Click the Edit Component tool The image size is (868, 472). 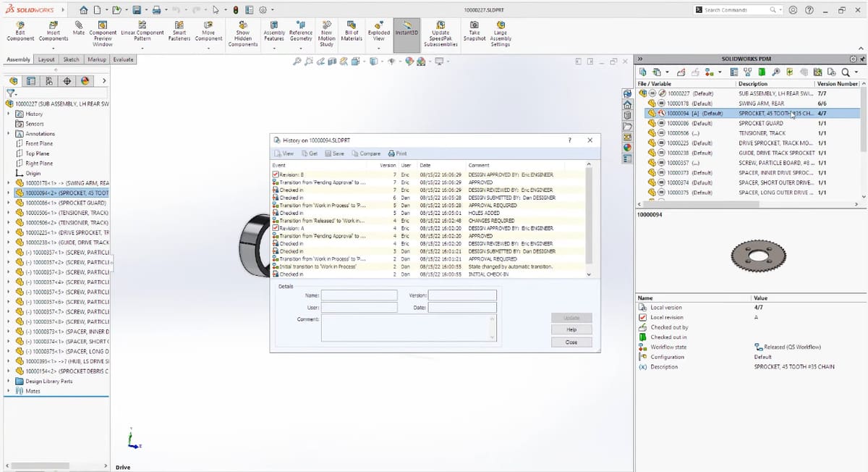[x=20, y=32]
